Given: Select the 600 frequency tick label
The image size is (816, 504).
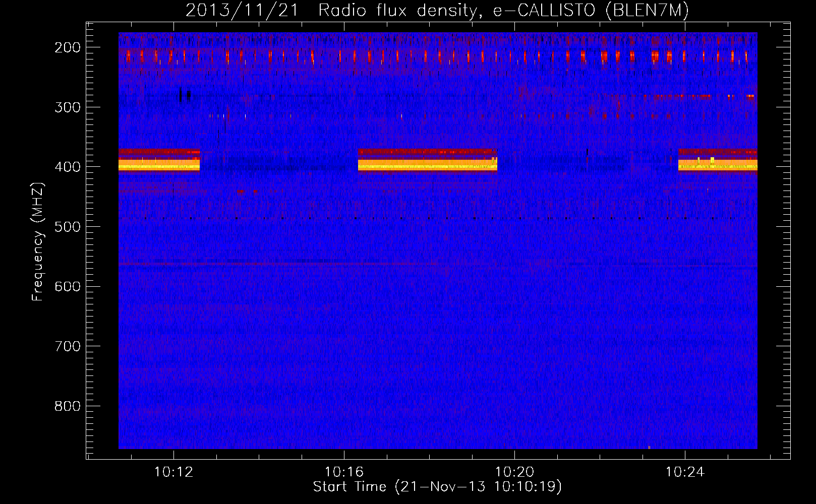Looking at the screenshot, I should pos(68,286).
